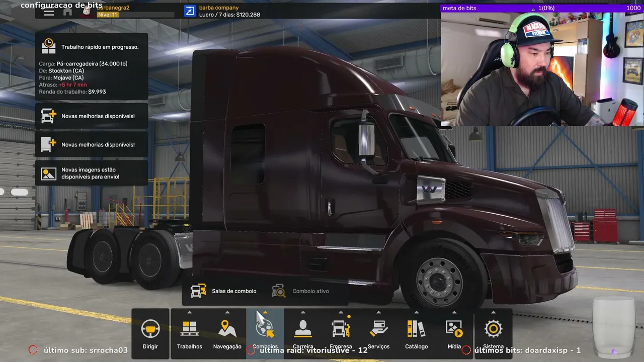Screen dimensions: 644x362
Task: Click the última raid: vitoriuslive text
Action: 313,350
